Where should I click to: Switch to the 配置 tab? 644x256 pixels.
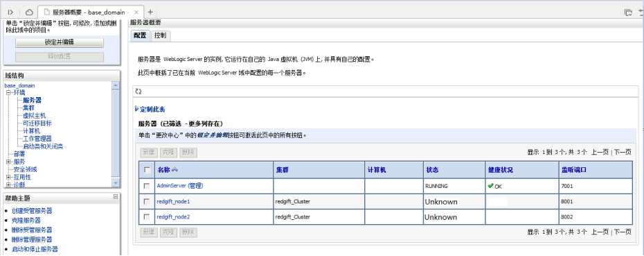point(140,36)
